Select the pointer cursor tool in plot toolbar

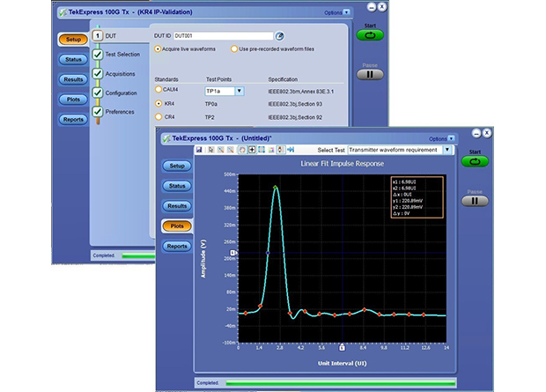click(210, 150)
